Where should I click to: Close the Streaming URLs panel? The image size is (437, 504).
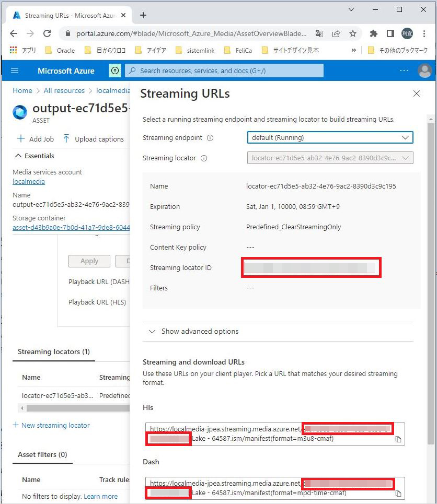417,93
